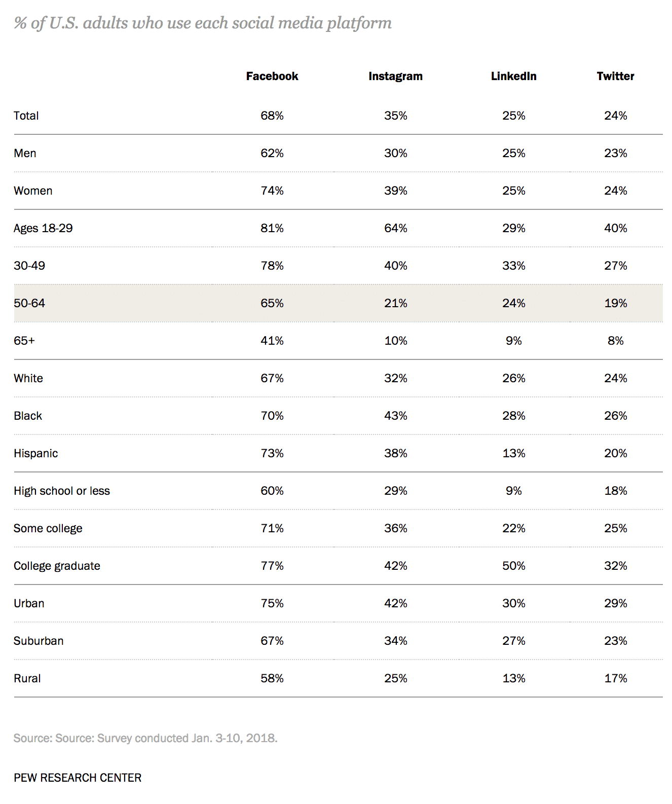Click the Ages 18-29 row label
Screen dimensions: 672x804
[43, 228]
